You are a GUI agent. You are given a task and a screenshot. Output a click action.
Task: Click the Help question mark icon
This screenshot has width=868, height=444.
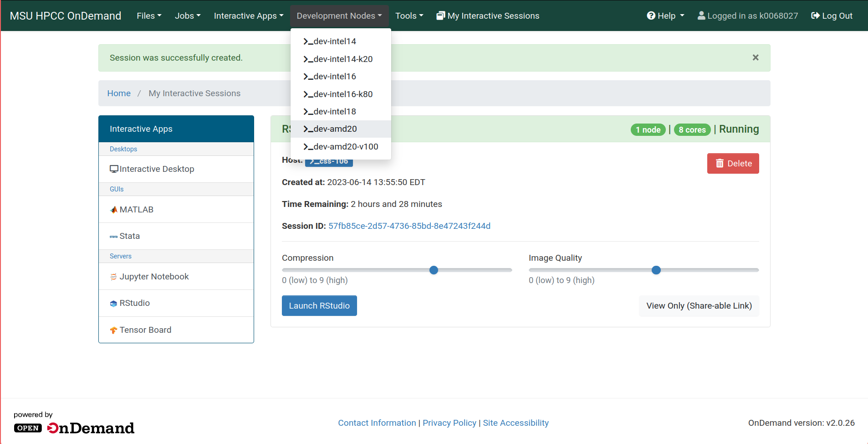651,15
